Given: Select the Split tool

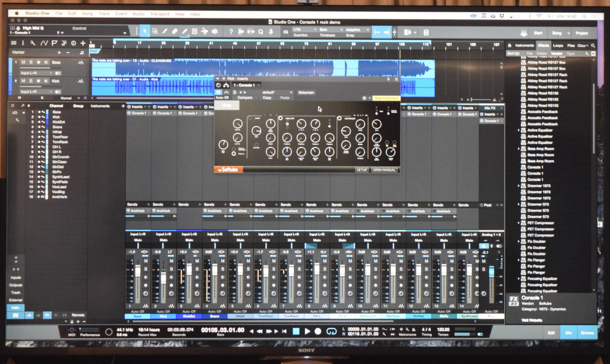Looking at the screenshot, I should [165, 31].
